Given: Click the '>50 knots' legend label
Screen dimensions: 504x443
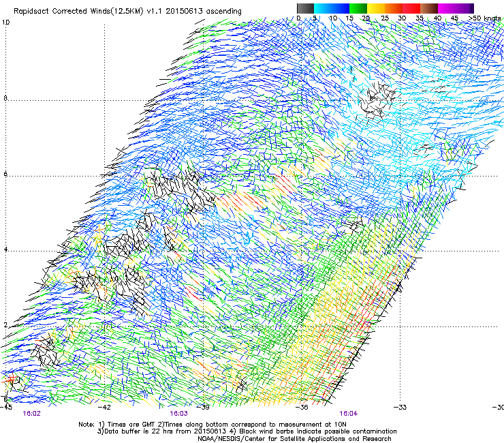Looking at the screenshot, I should [484, 18].
